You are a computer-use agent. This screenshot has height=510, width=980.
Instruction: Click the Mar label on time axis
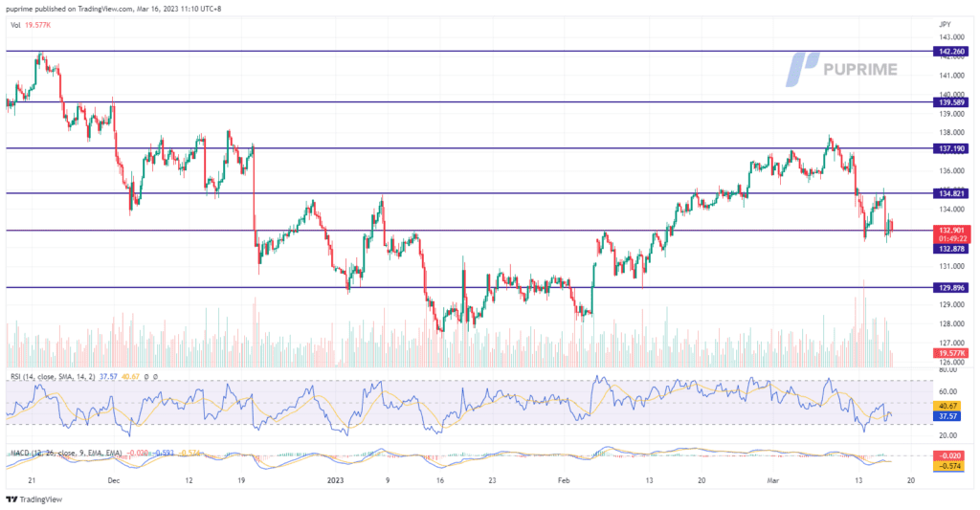773,480
